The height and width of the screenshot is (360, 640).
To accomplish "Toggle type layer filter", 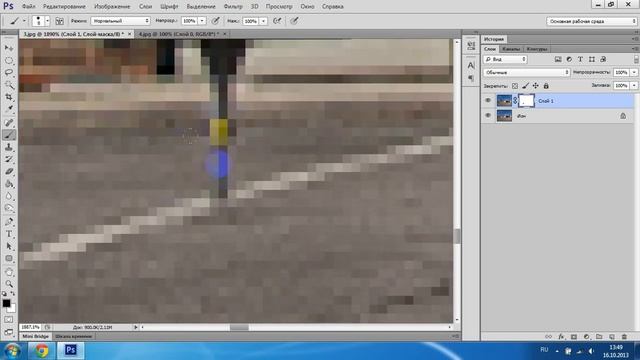I will (580, 59).
